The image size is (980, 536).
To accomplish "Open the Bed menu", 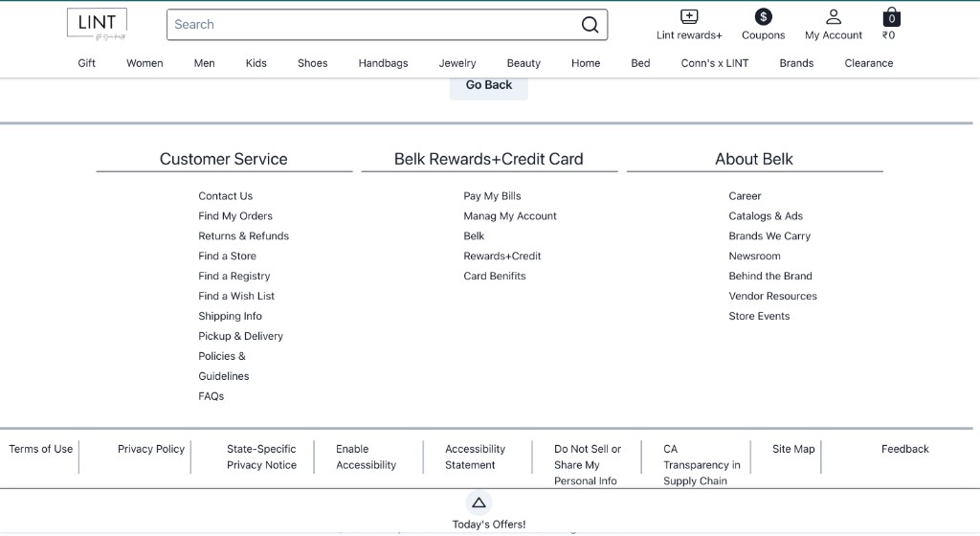I will click(640, 63).
